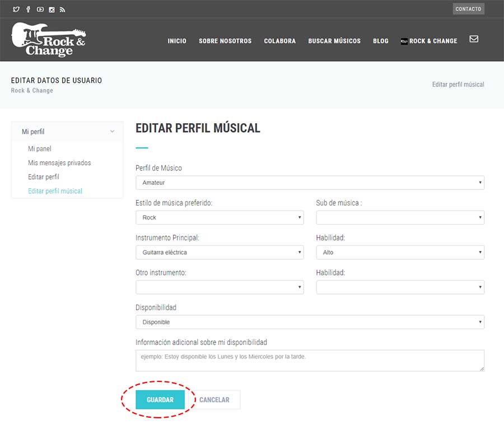Open the Perfil de Músico dropdown

point(310,183)
